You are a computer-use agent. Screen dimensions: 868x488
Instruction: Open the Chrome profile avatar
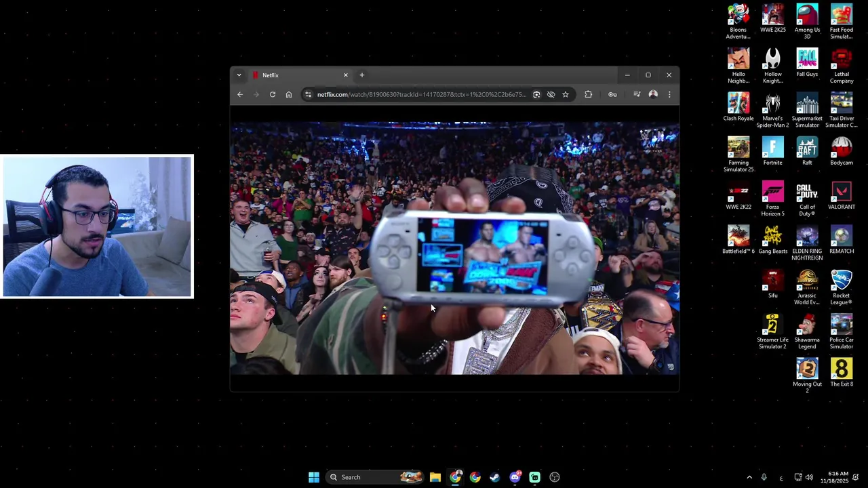pyautogui.click(x=653, y=94)
